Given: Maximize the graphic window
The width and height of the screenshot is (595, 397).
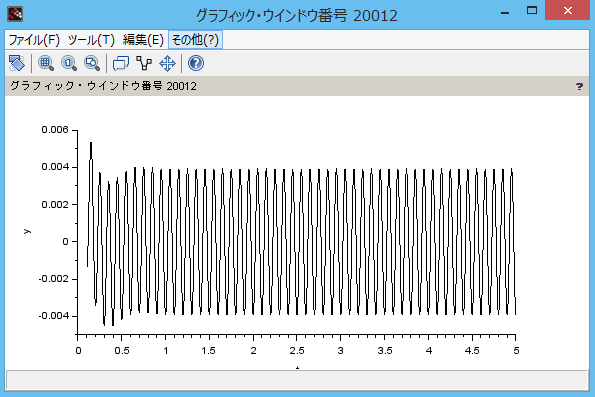Looking at the screenshot, I should click(x=532, y=10).
